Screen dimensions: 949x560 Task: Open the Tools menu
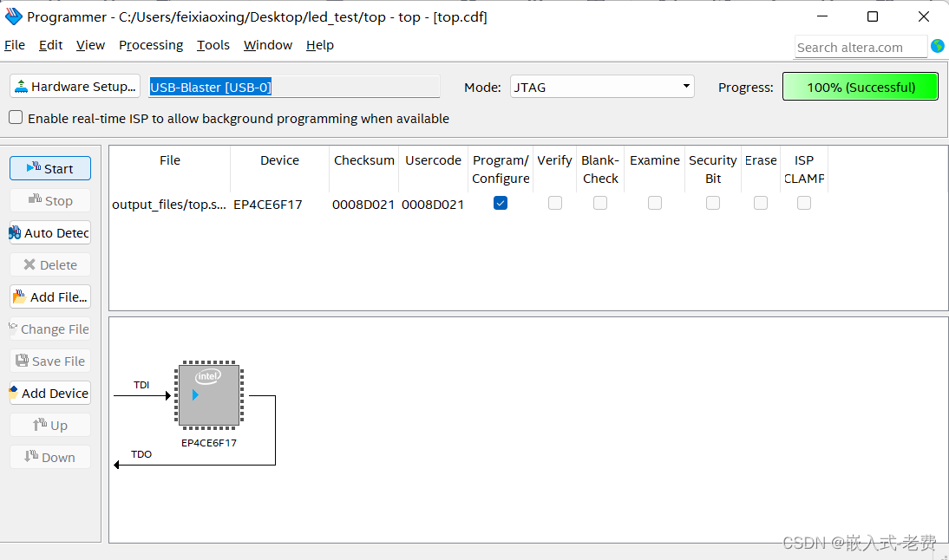pos(213,45)
